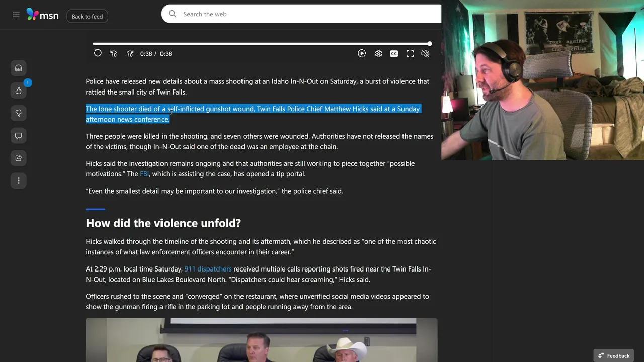
Task: Click the paragraph starting 'Hicks said the investigation'
Action: pyautogui.click(x=250, y=169)
